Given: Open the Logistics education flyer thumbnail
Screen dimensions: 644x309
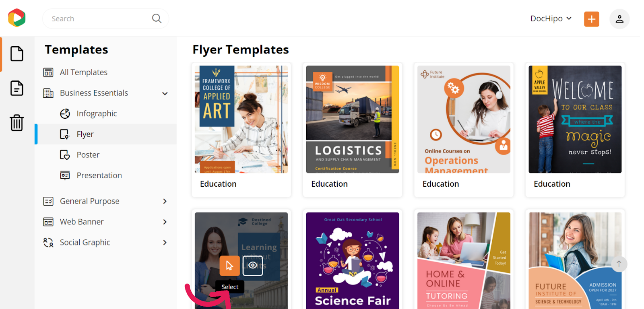Looking at the screenshot, I should click(x=353, y=119).
